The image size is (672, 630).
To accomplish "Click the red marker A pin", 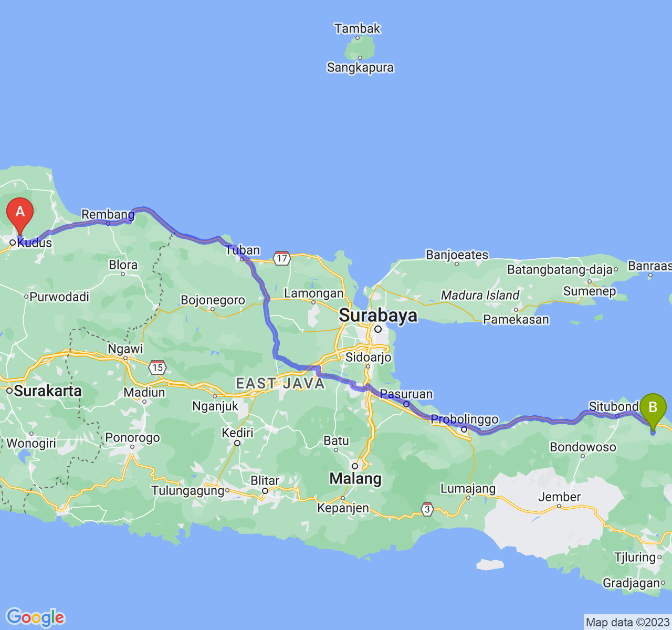I will 20,217.
